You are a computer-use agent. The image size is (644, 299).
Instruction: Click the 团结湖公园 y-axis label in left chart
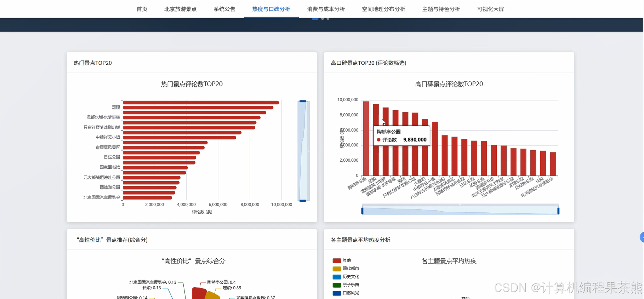[x=110, y=187]
